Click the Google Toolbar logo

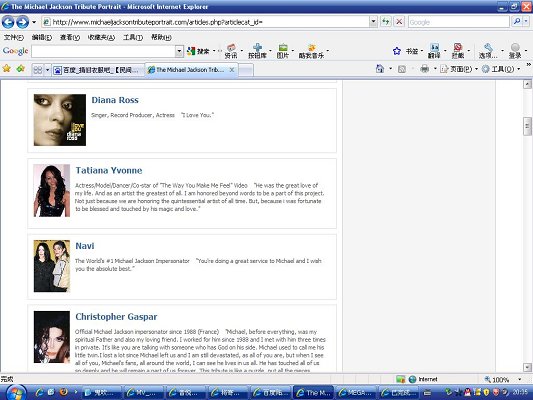tap(16, 51)
